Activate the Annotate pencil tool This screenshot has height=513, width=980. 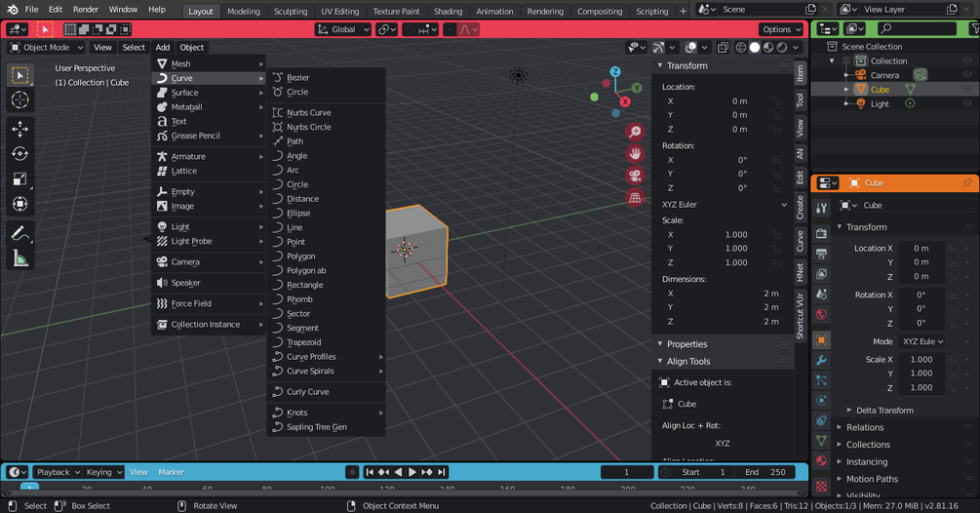coord(20,234)
